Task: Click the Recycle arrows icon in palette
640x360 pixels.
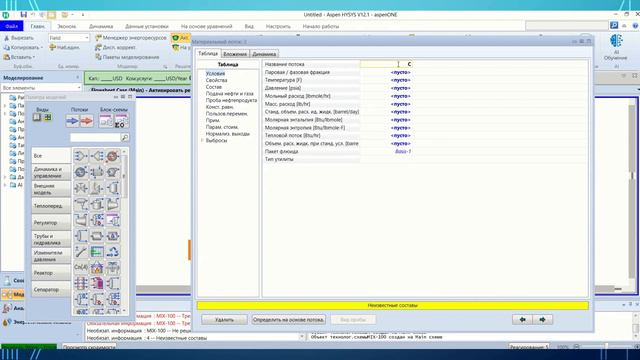Action: 113,252
